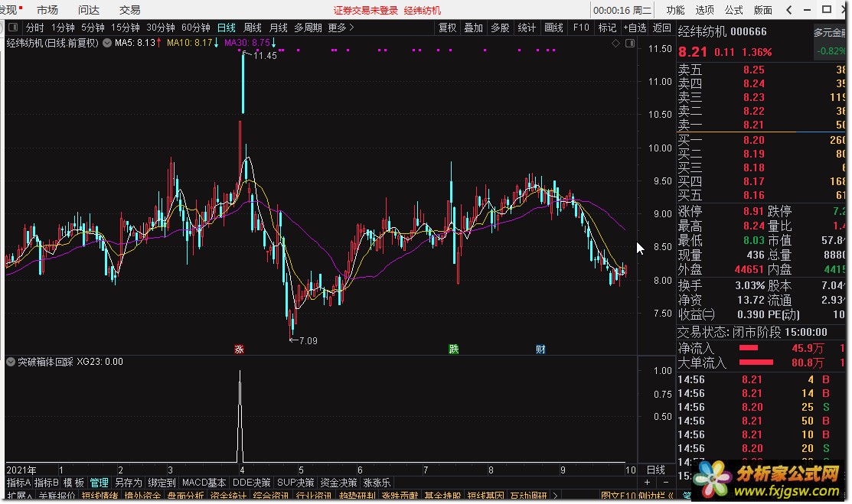The image size is (852, 504).
Task: Click the 绑定到 button
Action: [x=162, y=483]
